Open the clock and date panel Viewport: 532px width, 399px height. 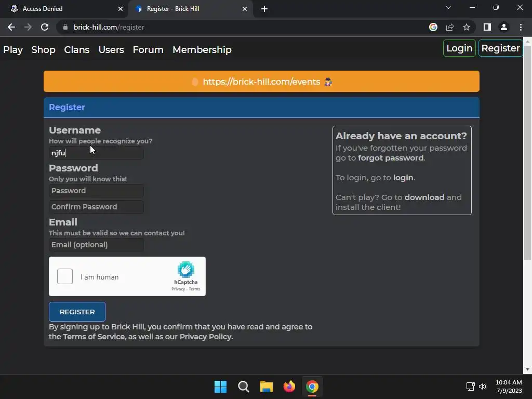pyautogui.click(x=509, y=387)
